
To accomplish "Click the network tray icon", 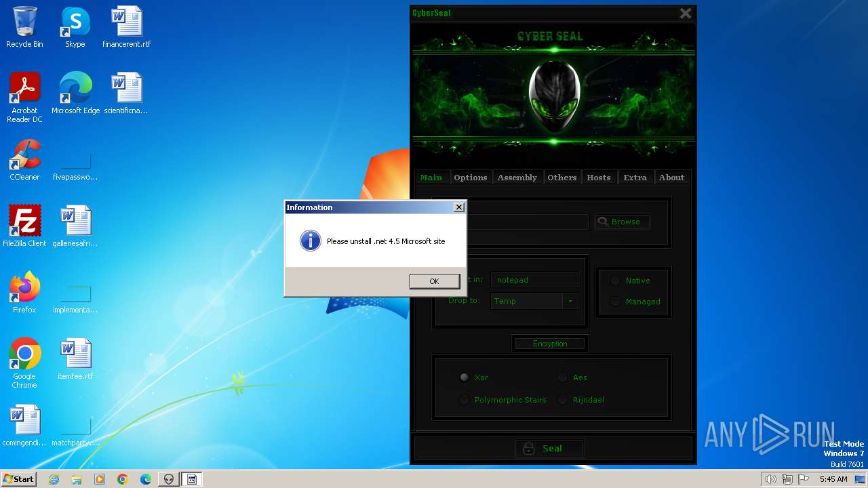I will [x=787, y=479].
